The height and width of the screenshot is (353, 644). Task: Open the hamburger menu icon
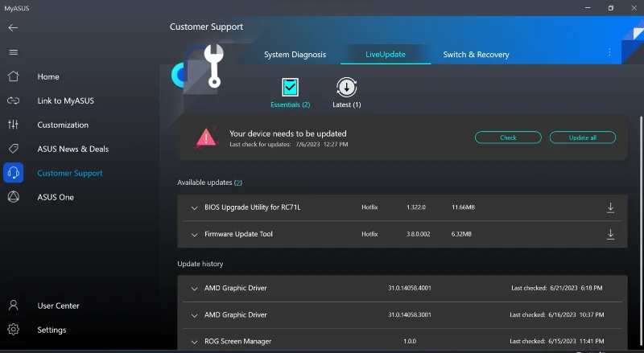click(13, 52)
